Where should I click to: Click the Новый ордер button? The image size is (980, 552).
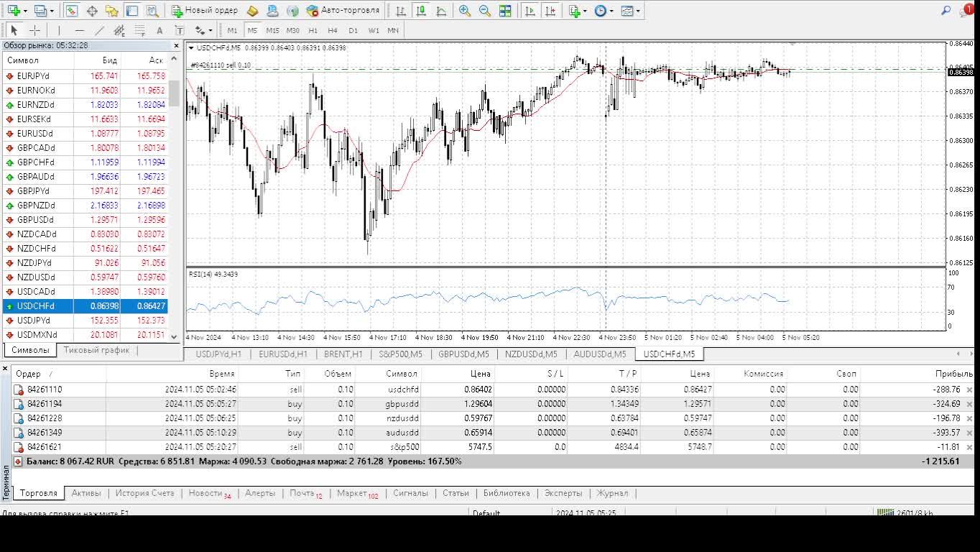click(x=204, y=11)
